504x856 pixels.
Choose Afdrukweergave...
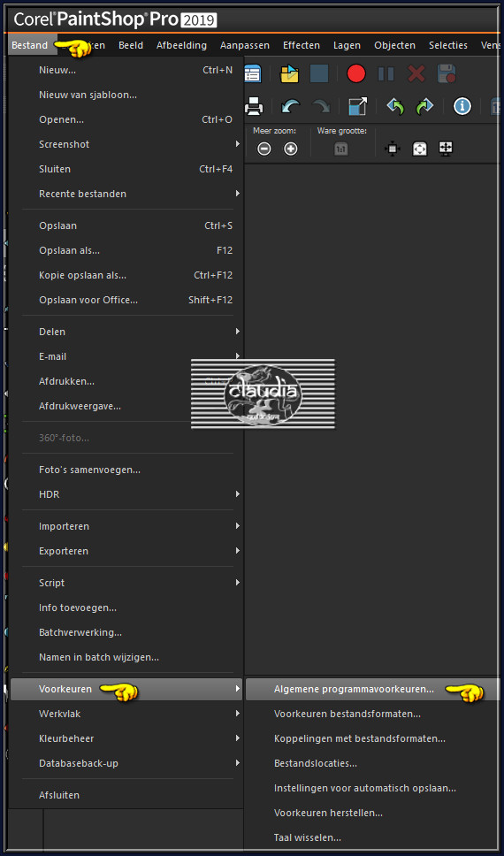(x=127, y=406)
